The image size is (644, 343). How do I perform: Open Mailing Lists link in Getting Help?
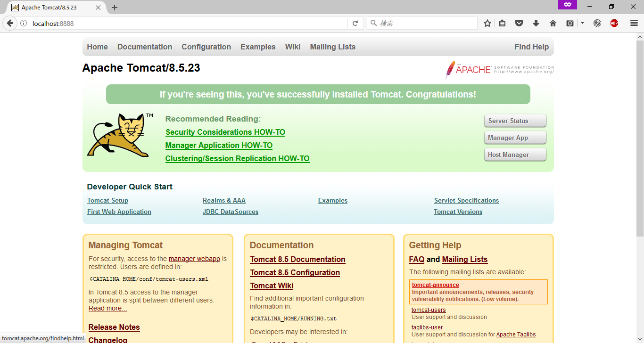click(x=465, y=259)
